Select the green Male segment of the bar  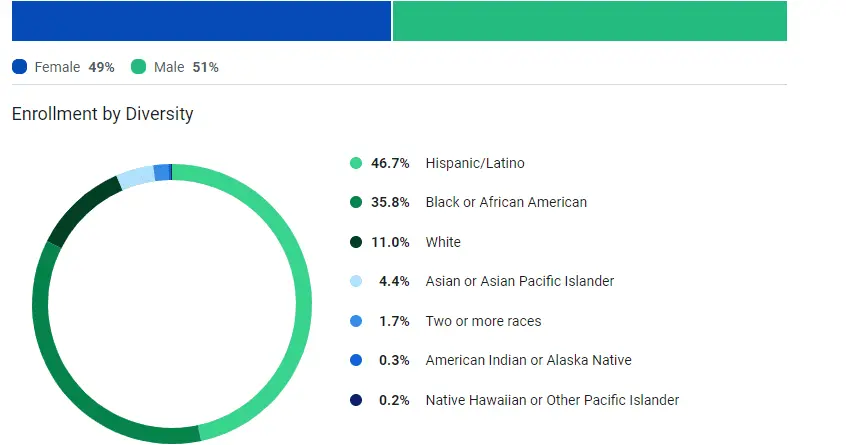[590, 20]
